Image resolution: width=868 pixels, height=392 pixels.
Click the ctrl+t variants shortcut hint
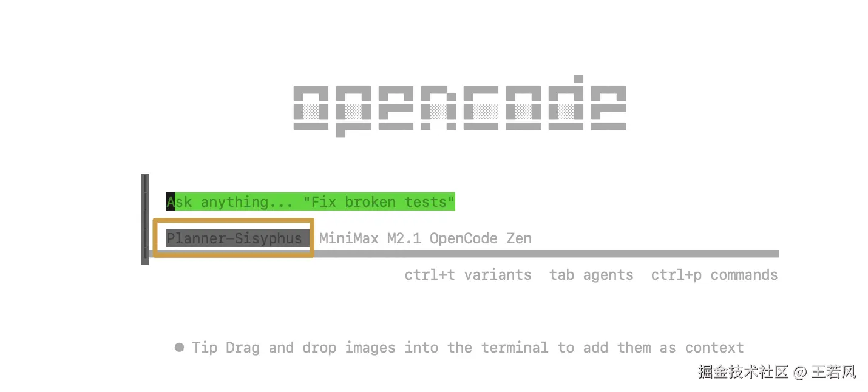468,275
